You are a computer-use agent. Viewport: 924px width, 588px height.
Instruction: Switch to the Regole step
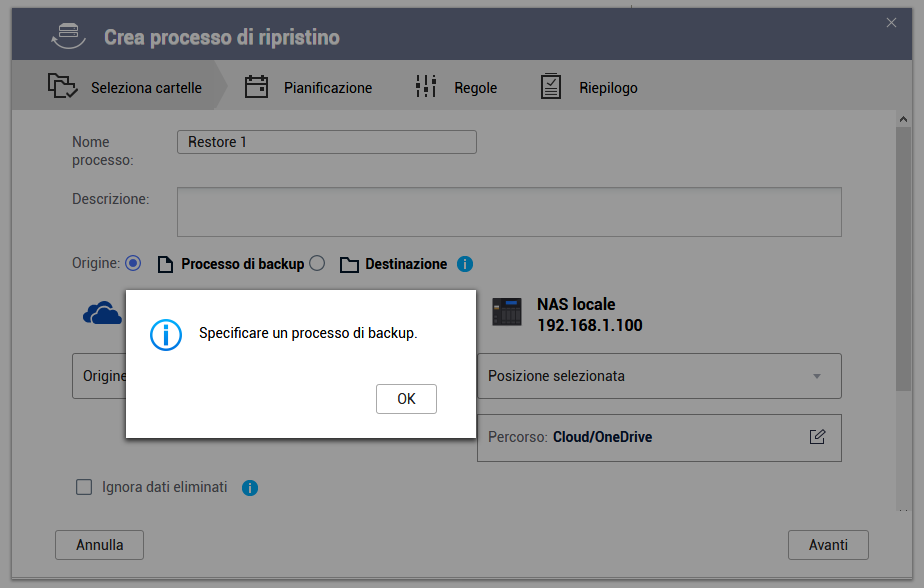456,88
